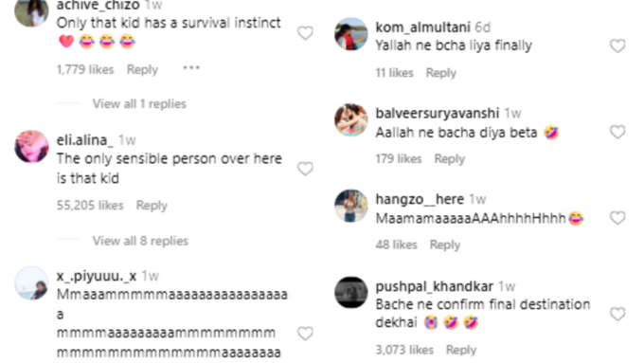644x363 pixels.
Task: Reply to achive_chizo's comment
Action: [142, 69]
